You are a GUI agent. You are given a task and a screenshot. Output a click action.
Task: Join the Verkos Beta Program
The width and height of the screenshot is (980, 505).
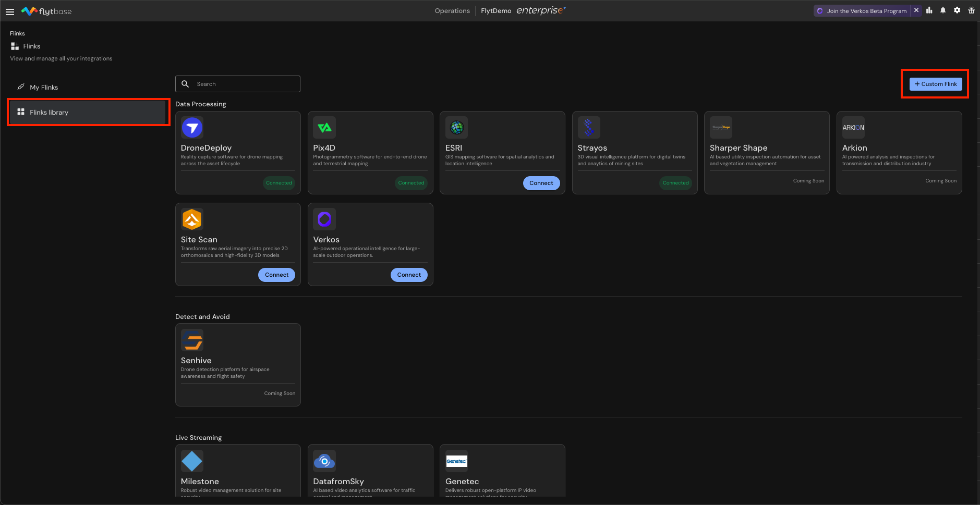coord(862,11)
